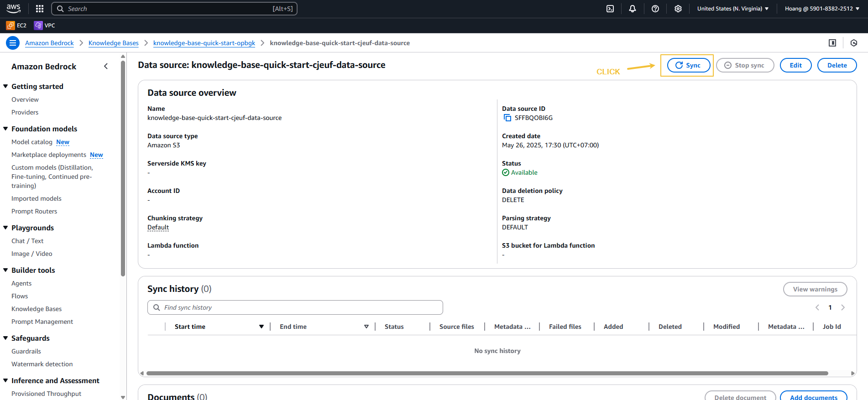Click the Stop sync button
Screen dimensions: 868x400
pos(745,65)
